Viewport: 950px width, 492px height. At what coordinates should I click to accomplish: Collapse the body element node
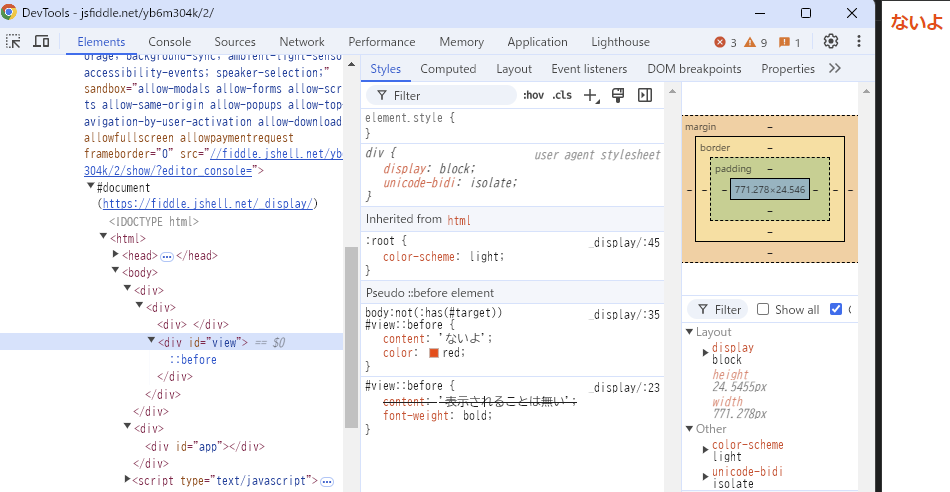pyautogui.click(x=116, y=271)
